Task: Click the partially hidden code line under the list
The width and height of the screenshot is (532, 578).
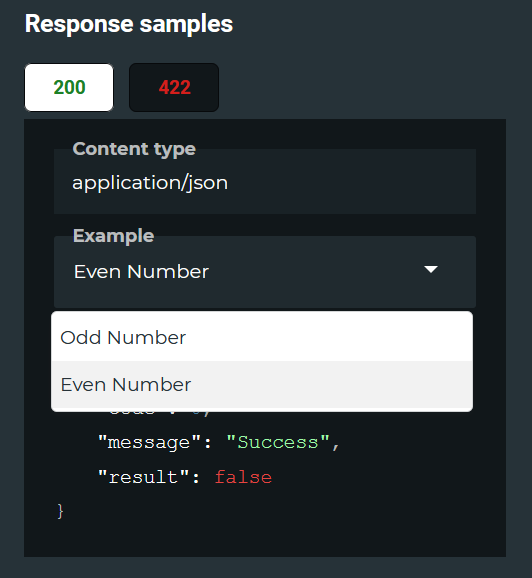Action: click(160, 414)
